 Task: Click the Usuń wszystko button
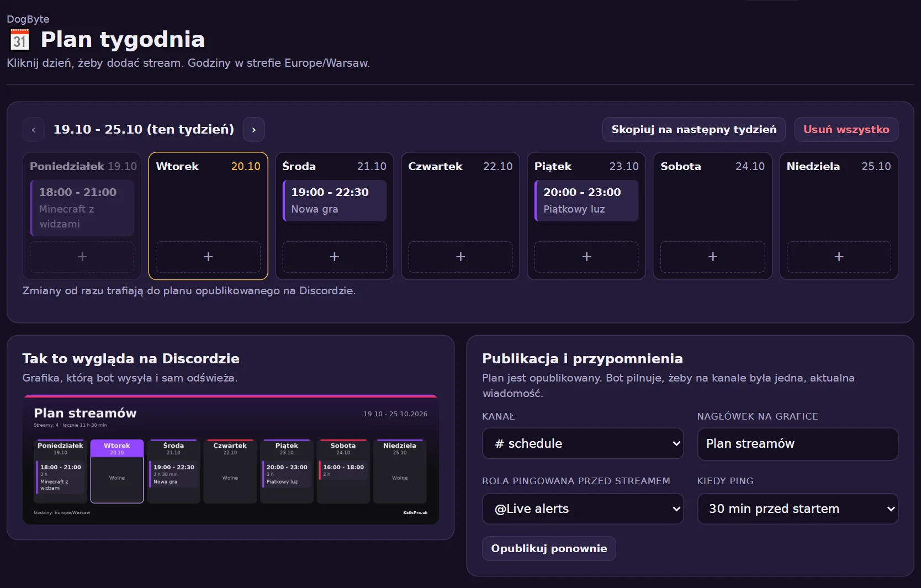point(846,130)
